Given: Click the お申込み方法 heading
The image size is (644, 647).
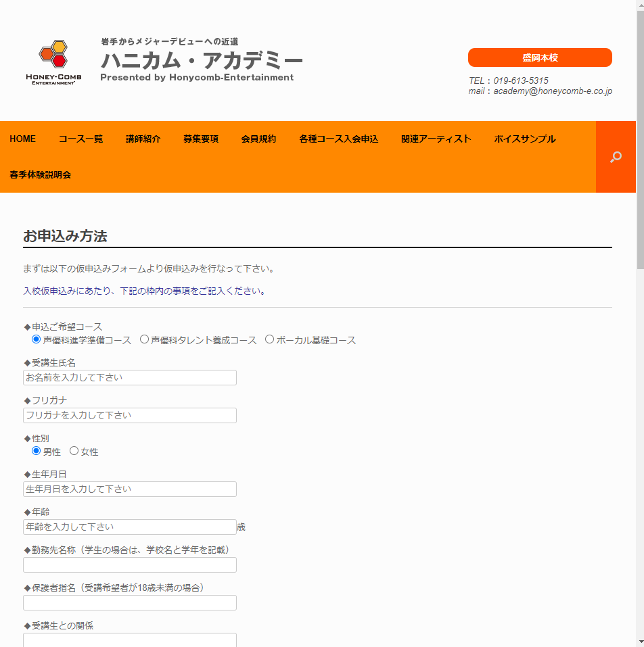Looking at the screenshot, I should (65, 236).
